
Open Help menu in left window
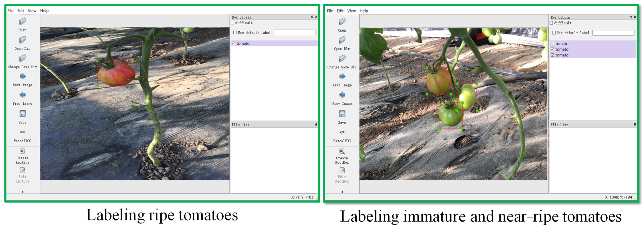(44, 11)
